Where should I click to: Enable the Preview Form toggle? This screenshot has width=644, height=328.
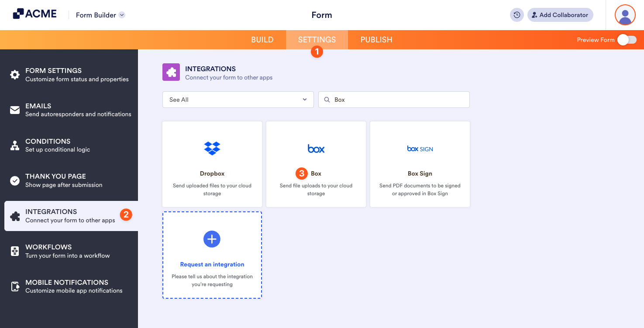pos(627,39)
